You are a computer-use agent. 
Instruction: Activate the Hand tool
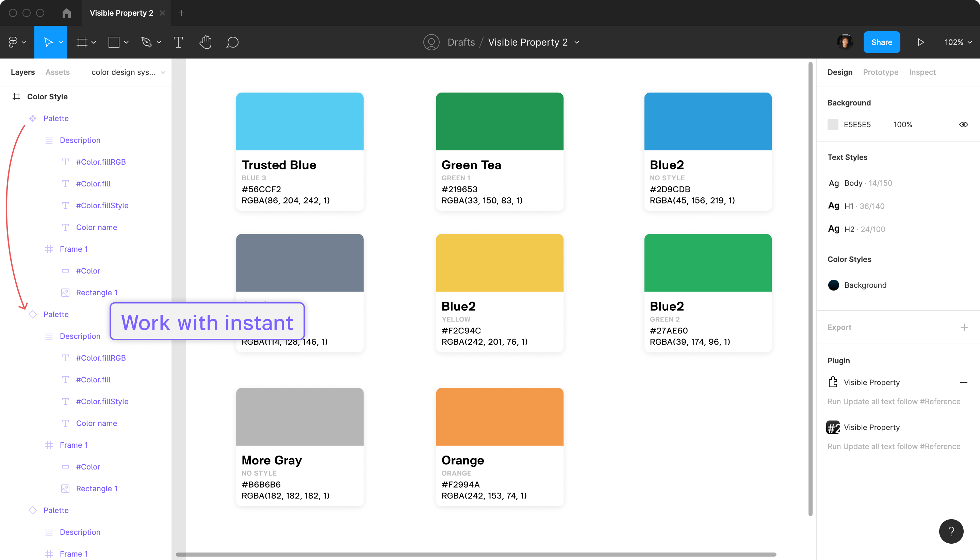pos(206,42)
